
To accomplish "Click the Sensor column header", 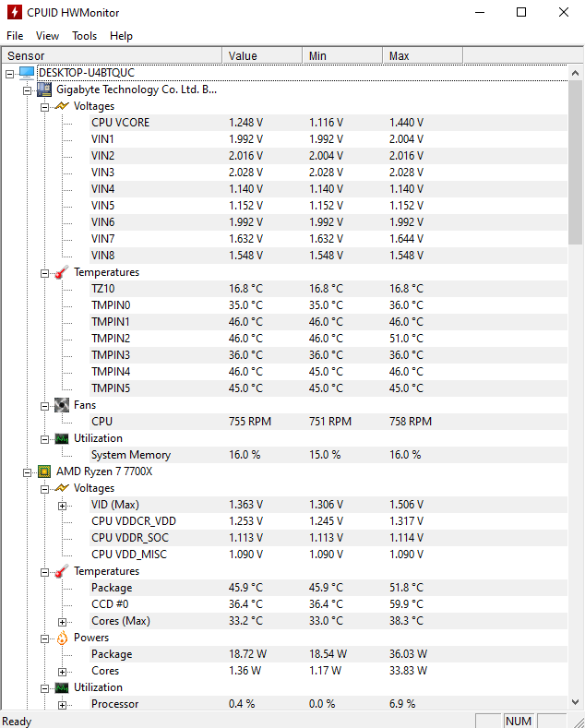I will click(x=112, y=55).
